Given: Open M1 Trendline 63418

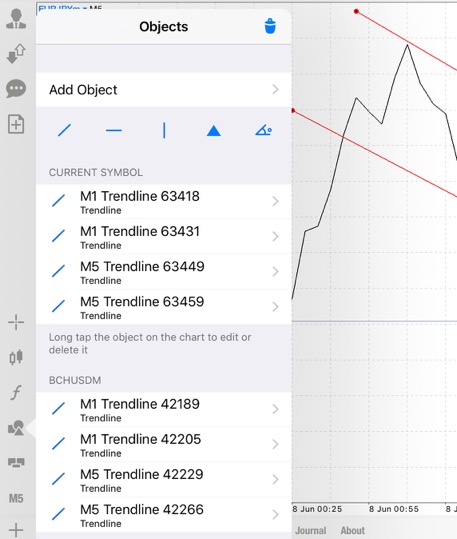Looking at the screenshot, I should click(164, 201).
